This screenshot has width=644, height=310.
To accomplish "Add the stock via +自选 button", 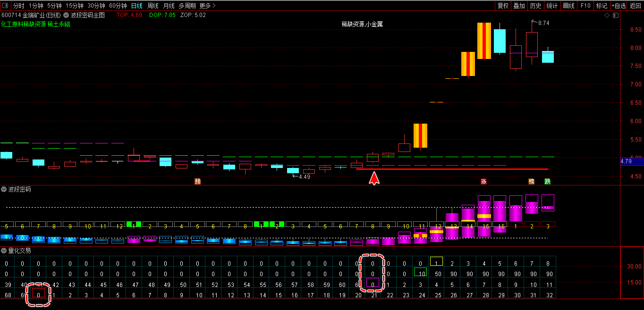I will point(619,6).
